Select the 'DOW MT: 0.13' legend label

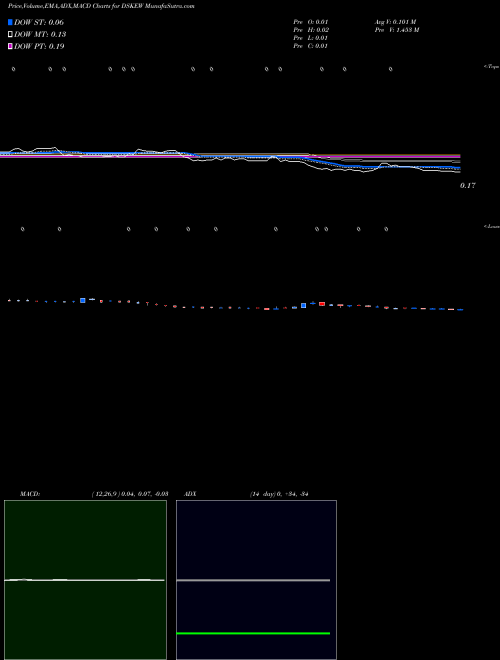click(x=40, y=35)
